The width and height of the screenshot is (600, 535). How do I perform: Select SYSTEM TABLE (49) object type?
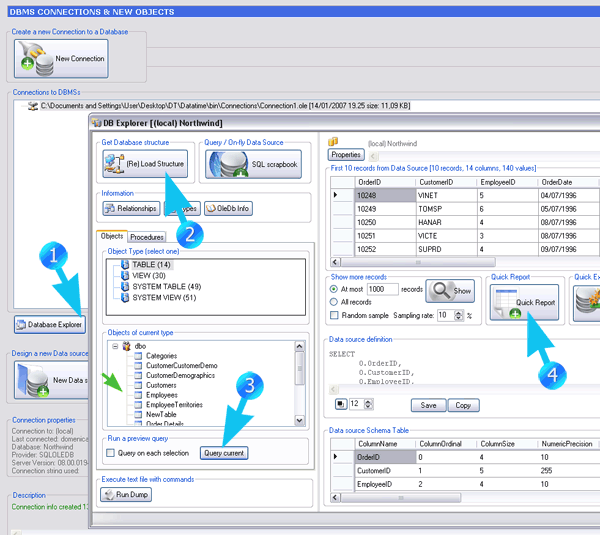166,287
